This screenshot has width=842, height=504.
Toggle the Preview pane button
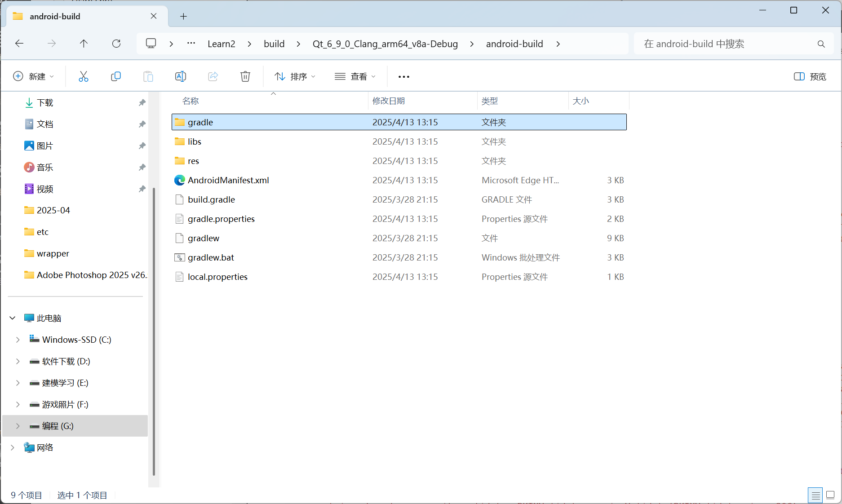pos(810,77)
